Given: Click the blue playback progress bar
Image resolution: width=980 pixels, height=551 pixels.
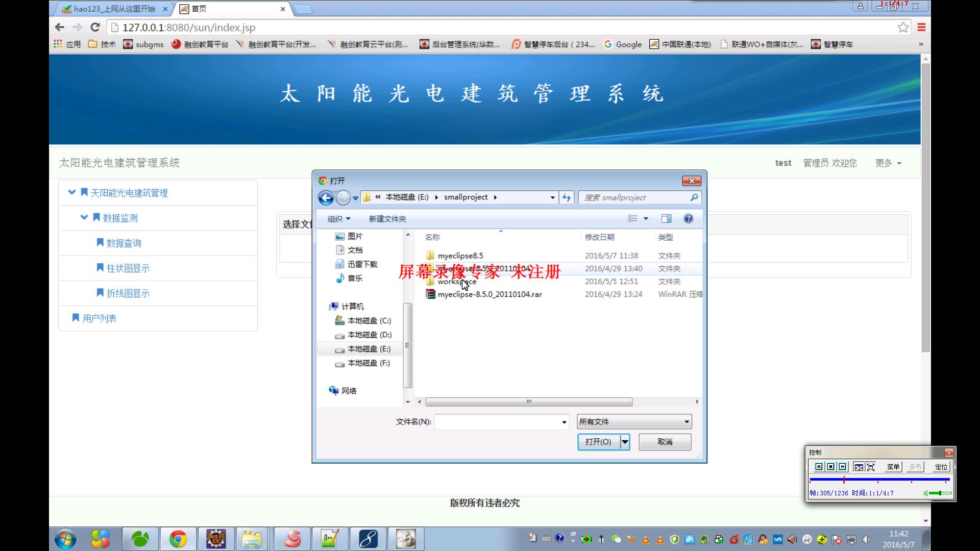Looking at the screenshot, I should click(879, 480).
